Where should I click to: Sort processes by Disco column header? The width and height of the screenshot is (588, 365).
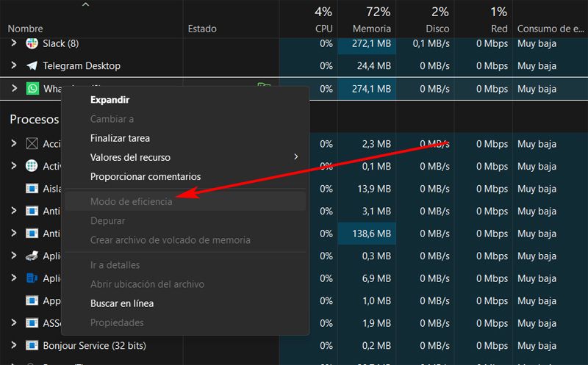tap(437, 29)
